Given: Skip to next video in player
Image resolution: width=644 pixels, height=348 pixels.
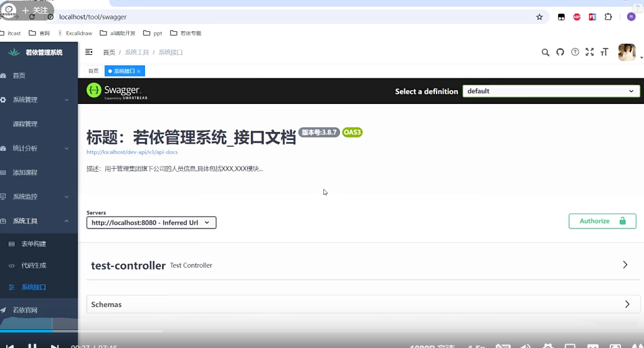Looking at the screenshot, I should click(x=55, y=346).
